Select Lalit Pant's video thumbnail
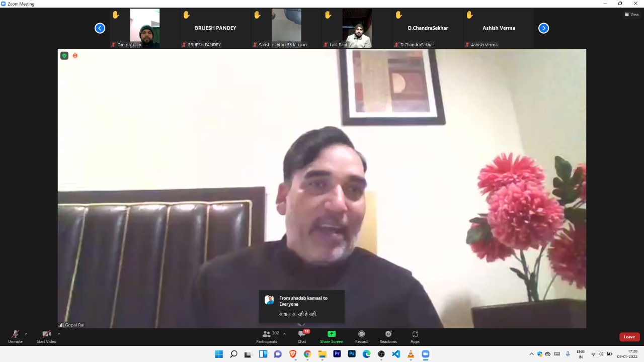The height and width of the screenshot is (362, 644). (357, 29)
